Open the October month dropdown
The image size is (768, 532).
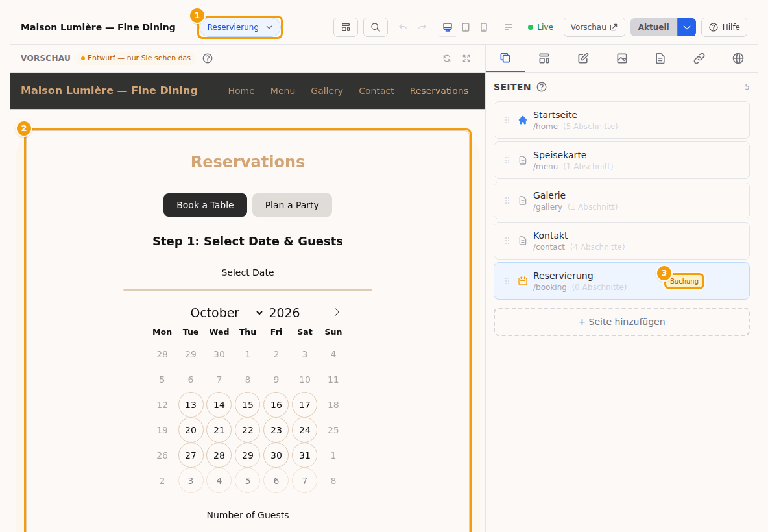coord(227,313)
